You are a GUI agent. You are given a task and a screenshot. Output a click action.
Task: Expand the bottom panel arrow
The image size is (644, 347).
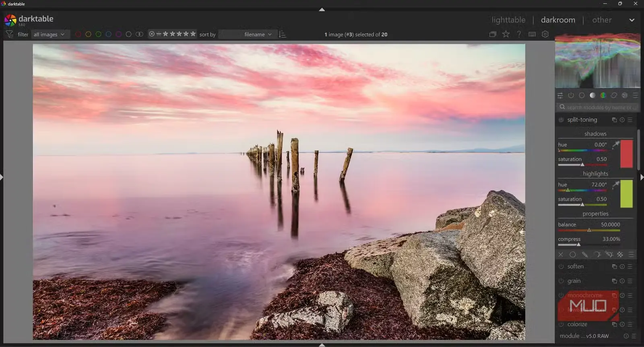click(x=322, y=345)
